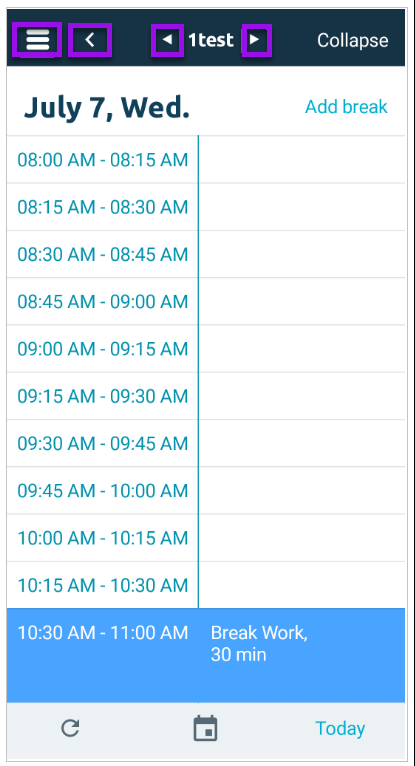This screenshot has height=766, width=415.
Task: Switch to previous provider with left triangle
Action: (x=167, y=40)
